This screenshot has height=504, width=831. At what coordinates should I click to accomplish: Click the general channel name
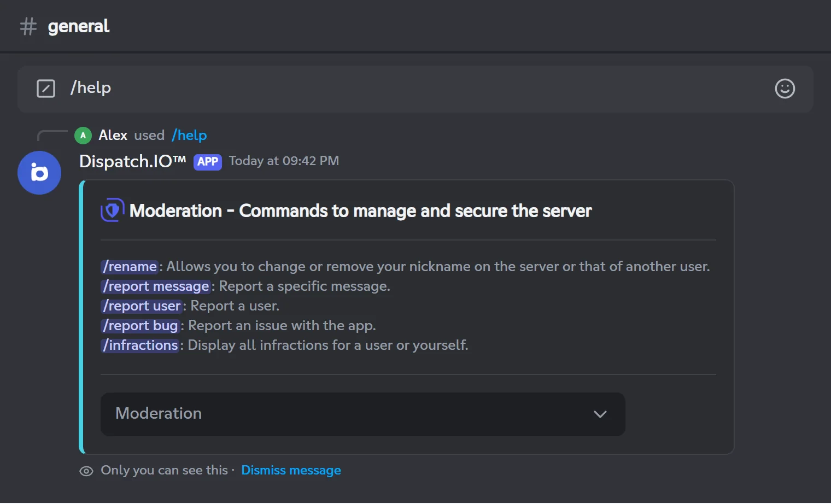(x=79, y=26)
